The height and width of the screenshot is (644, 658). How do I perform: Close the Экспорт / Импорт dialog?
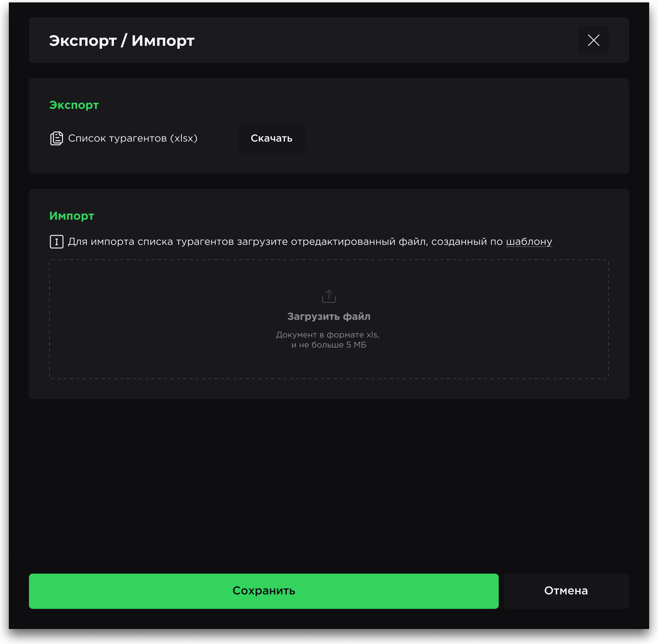tap(593, 40)
